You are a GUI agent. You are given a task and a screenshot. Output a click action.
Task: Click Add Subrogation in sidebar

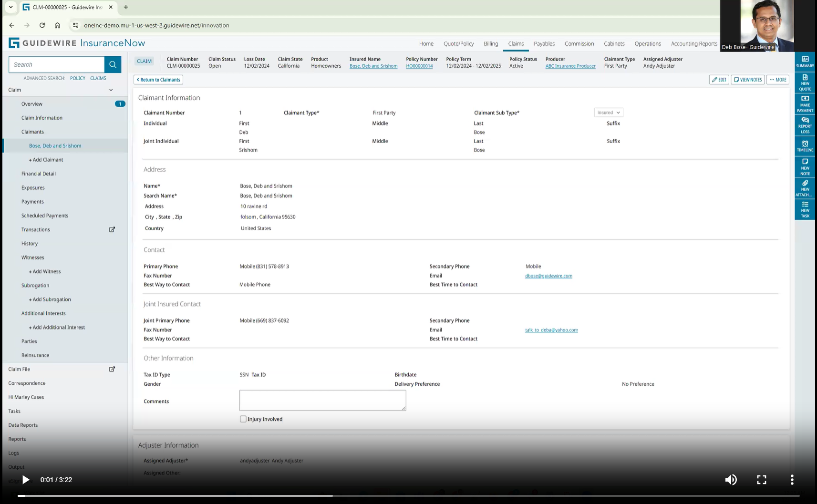pos(50,299)
